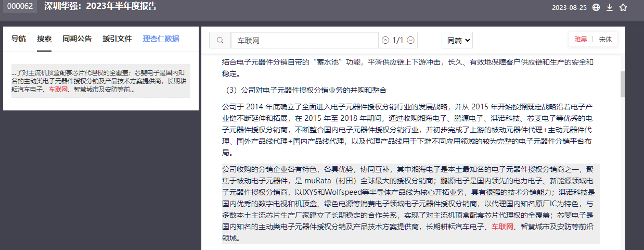Viewport: 644px width, 250px height.
Task: Favorite the report with the star icon
Action: click(623, 7)
